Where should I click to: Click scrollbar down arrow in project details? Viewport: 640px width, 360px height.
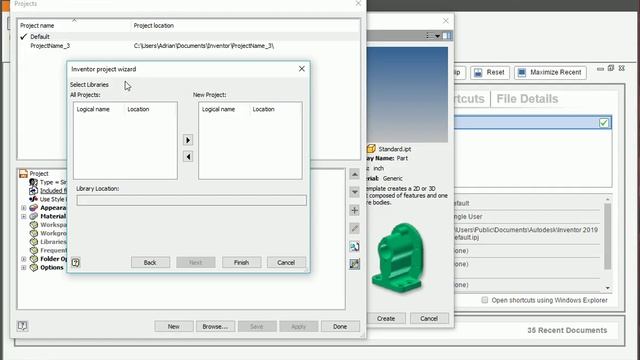608,288
